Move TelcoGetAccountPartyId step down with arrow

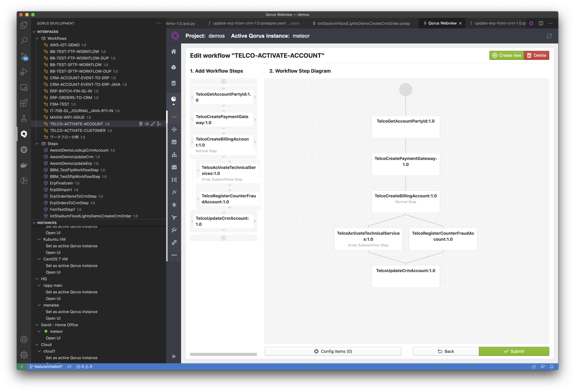[x=224, y=106]
